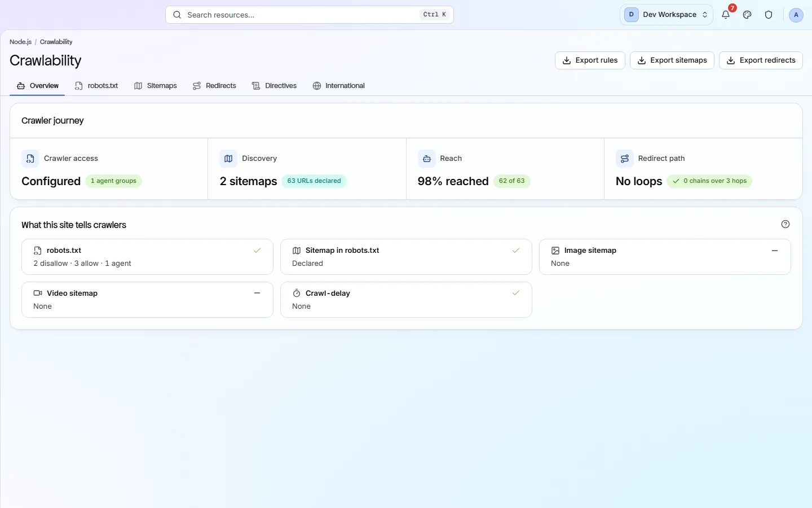Click the Node.js breadcrumb link
Viewport: 812px width, 508px height.
20,42
